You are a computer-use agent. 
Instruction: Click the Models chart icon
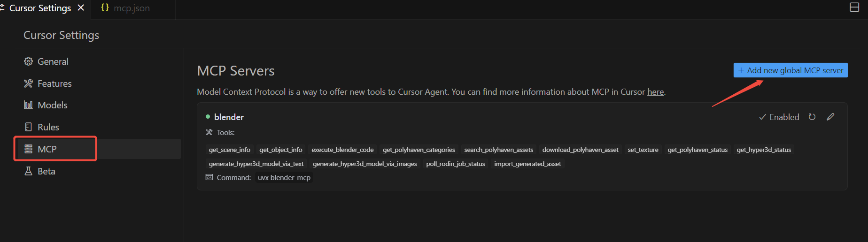click(28, 105)
